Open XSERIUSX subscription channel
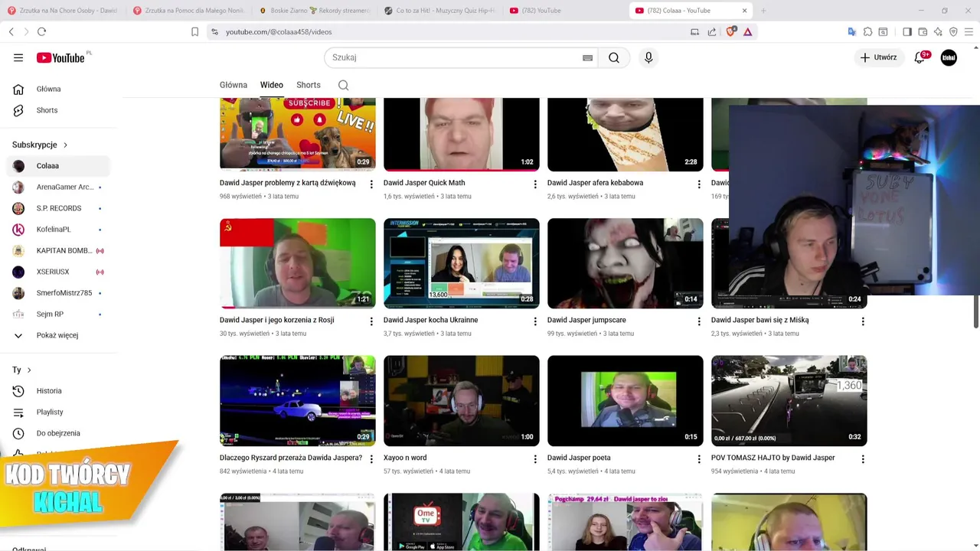The height and width of the screenshot is (551, 980). pos(60,272)
